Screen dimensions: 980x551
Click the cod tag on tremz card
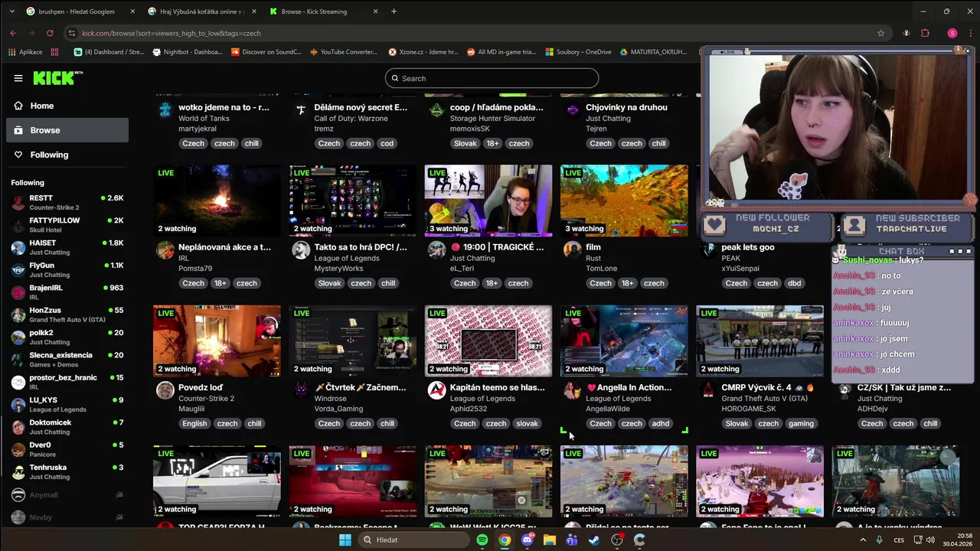point(387,143)
